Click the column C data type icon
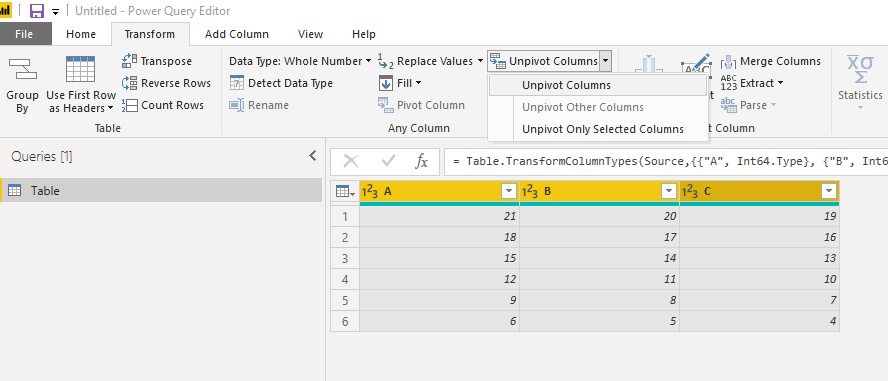 pyautogui.click(x=689, y=191)
